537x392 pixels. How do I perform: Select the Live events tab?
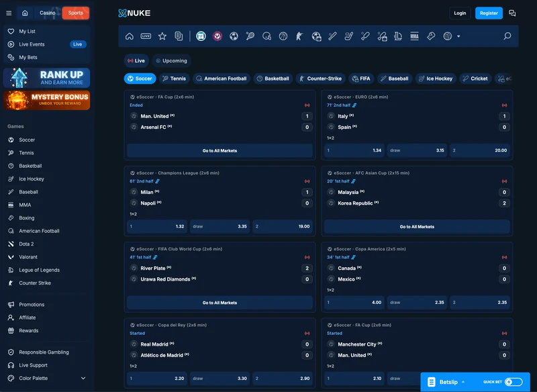pos(136,60)
